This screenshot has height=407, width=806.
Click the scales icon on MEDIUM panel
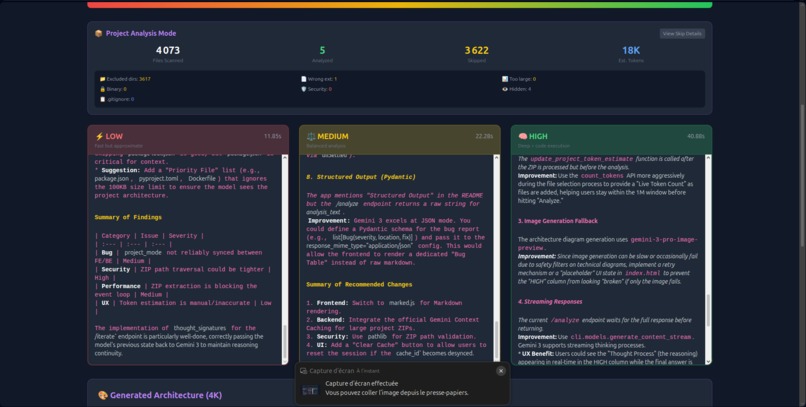click(x=310, y=136)
